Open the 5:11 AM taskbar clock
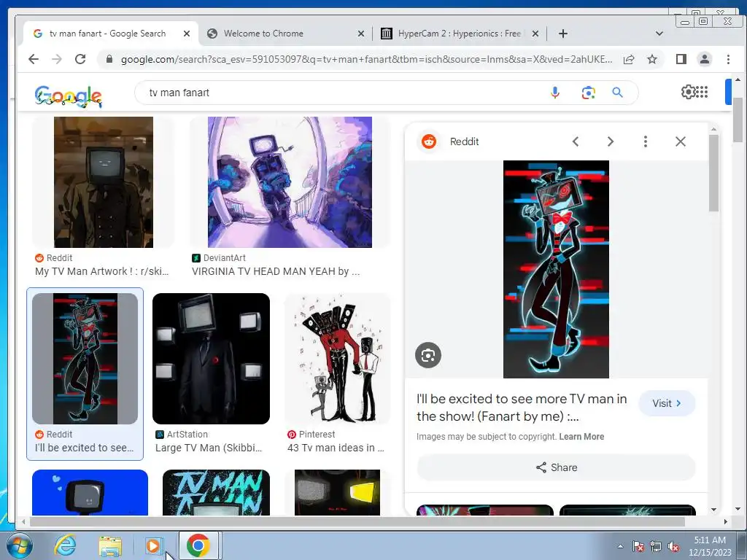Screen dimensions: 747x560 710,546
